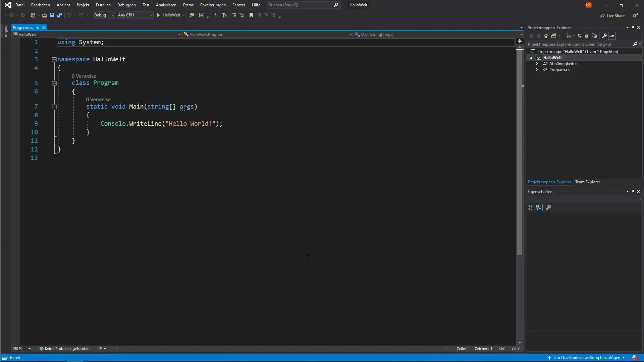The height and width of the screenshot is (362, 644).
Task: Click the CRLF line ending indicator
Action: click(x=516, y=349)
